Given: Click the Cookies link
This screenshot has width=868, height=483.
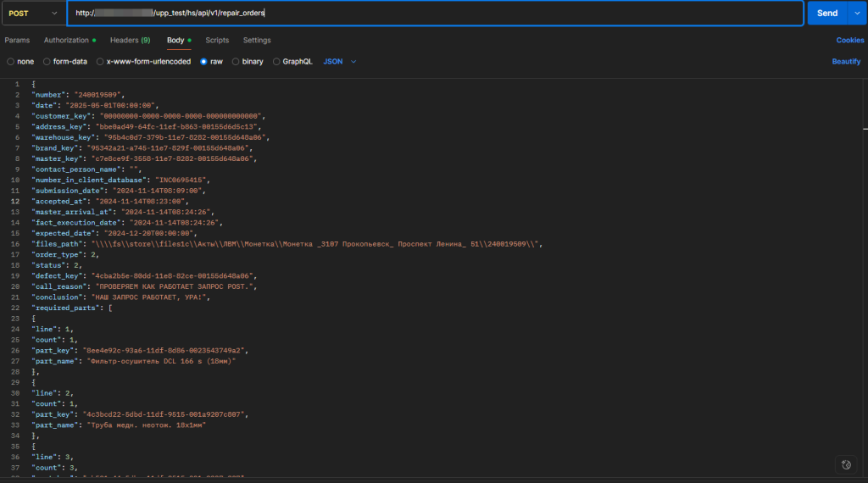Looking at the screenshot, I should point(849,40).
